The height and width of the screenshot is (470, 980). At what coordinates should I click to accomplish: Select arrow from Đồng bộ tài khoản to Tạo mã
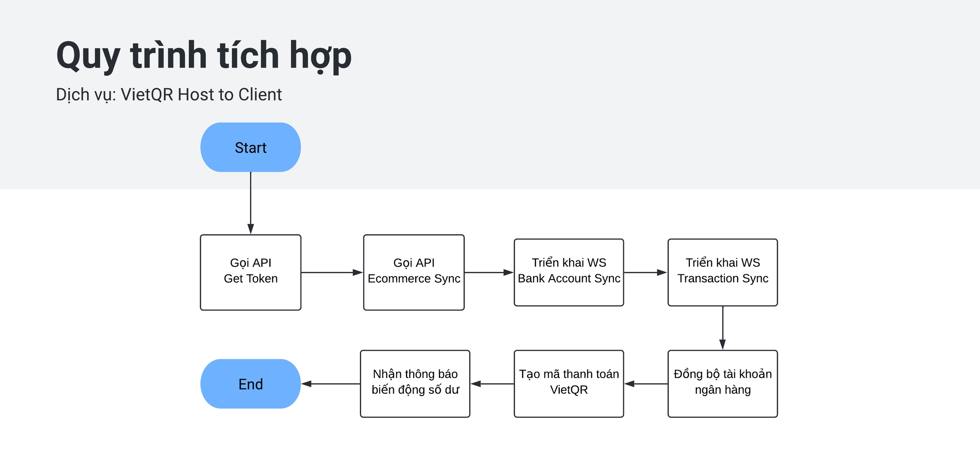pos(647,384)
